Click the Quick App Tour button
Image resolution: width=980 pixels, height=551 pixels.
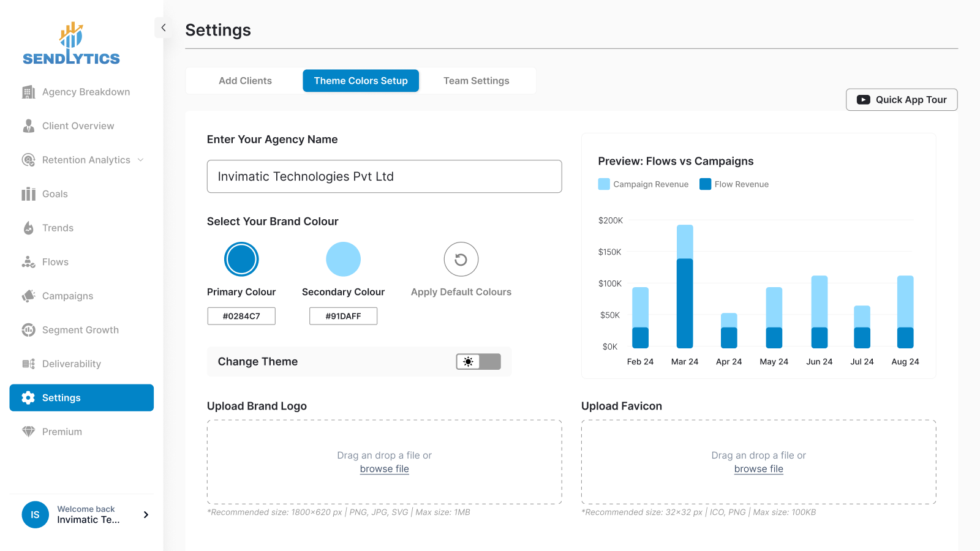(901, 100)
